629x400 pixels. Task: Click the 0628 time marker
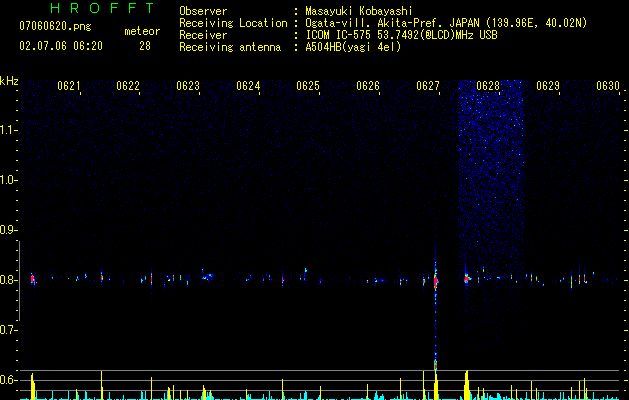tap(488, 86)
